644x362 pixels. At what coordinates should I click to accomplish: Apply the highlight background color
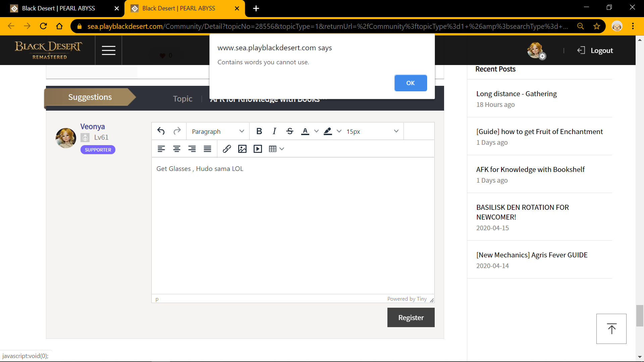[328, 131]
